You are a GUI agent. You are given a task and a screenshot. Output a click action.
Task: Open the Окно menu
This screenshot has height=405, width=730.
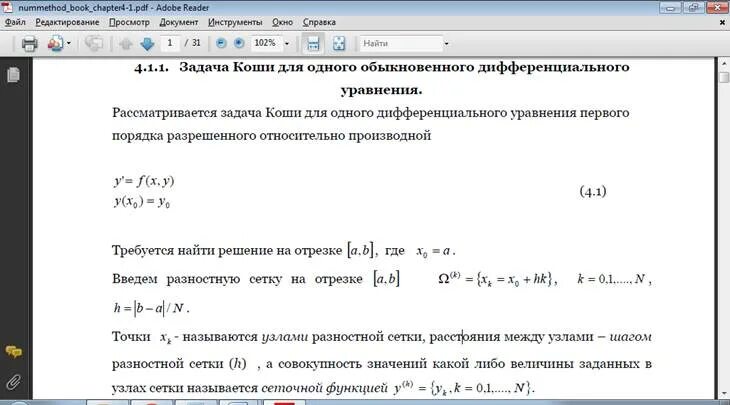[283, 22]
